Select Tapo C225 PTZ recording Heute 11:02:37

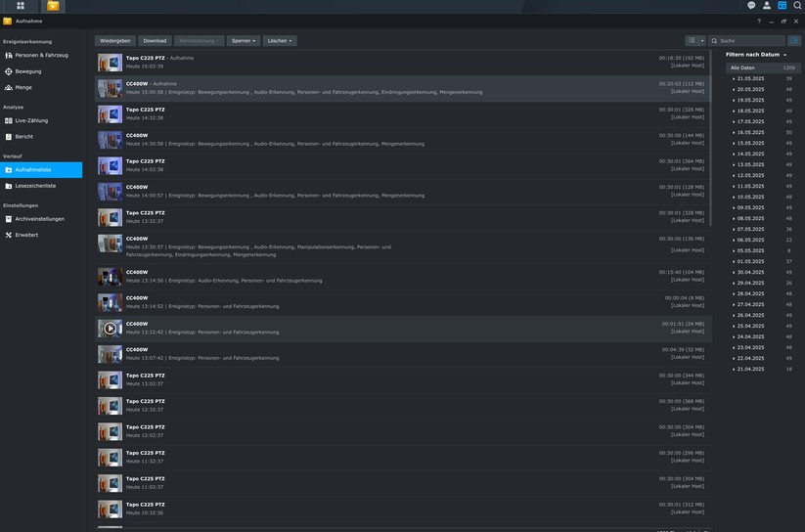(x=403, y=483)
